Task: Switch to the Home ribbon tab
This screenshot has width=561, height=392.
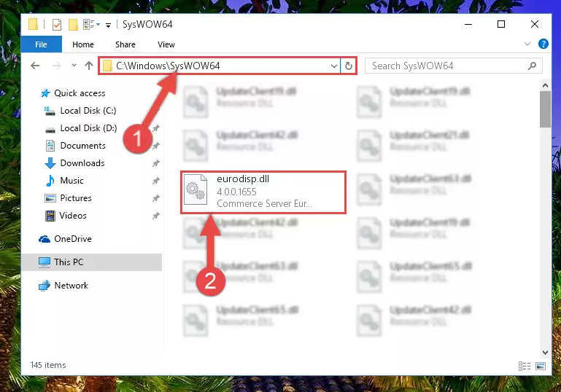Action: click(83, 44)
